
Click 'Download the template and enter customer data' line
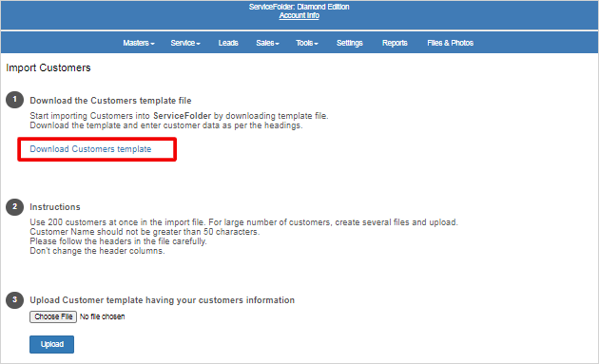(x=166, y=125)
